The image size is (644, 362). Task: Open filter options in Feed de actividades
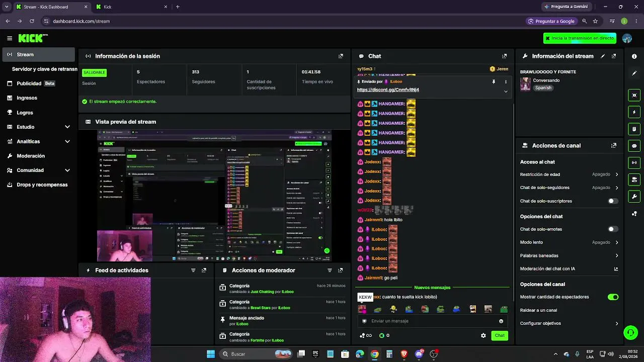click(x=193, y=270)
